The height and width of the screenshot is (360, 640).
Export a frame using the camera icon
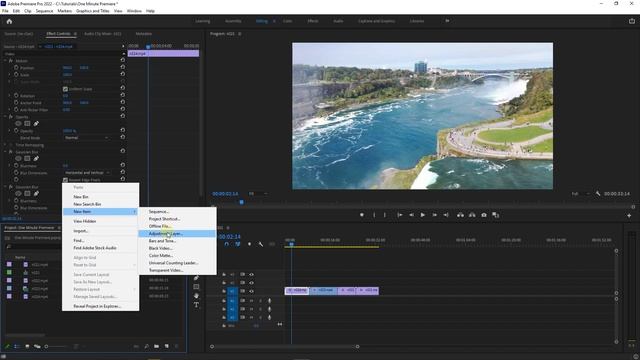[484, 215]
